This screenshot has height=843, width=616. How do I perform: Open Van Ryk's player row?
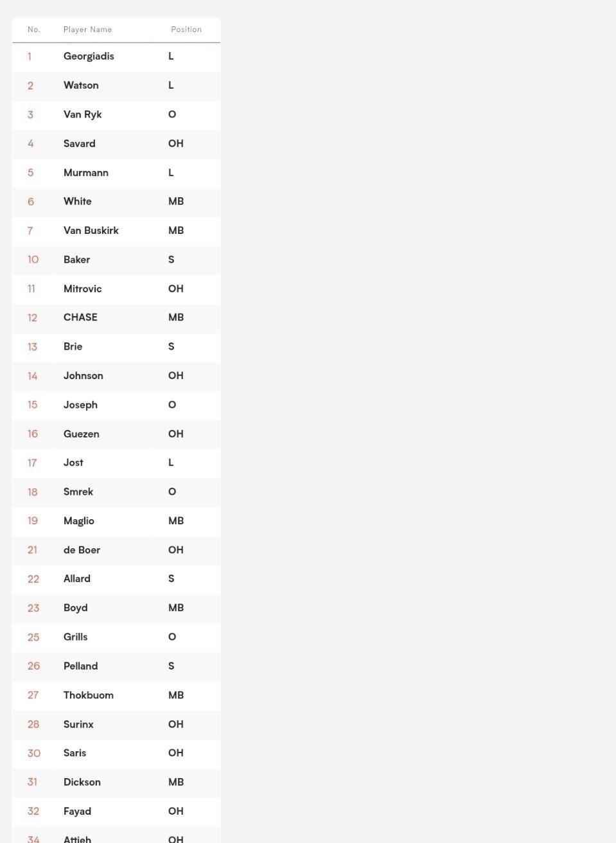pos(116,114)
